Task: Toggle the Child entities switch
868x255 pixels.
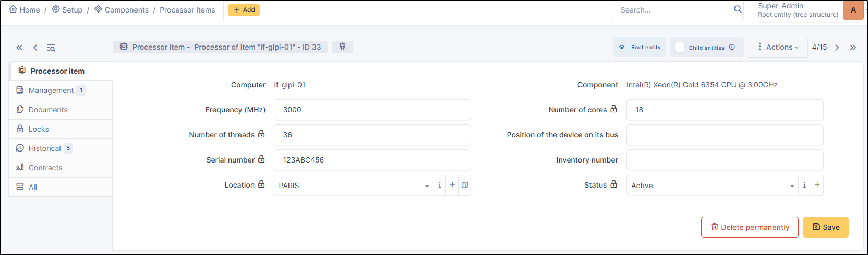Action: tap(680, 47)
